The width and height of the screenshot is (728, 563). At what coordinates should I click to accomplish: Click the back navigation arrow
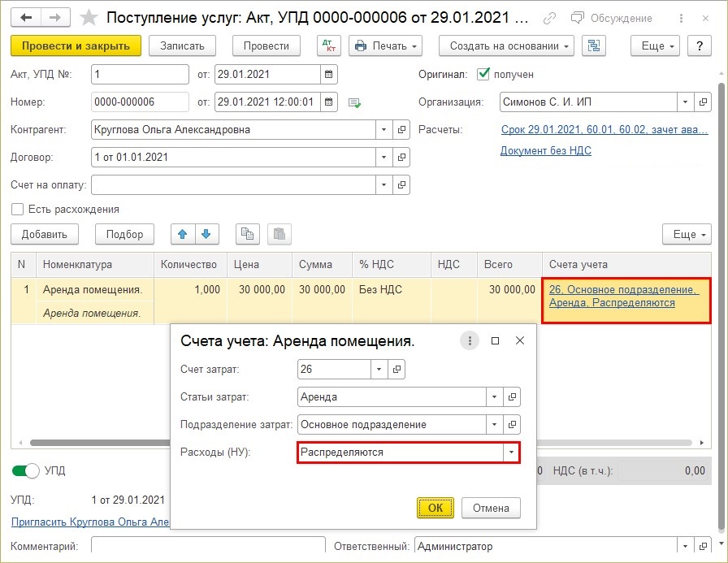pos(25,17)
